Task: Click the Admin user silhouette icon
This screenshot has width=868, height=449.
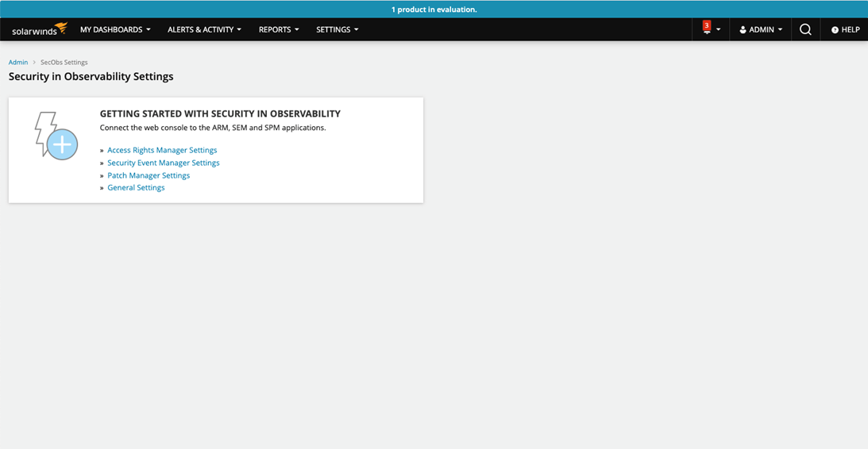Action: 743,30
